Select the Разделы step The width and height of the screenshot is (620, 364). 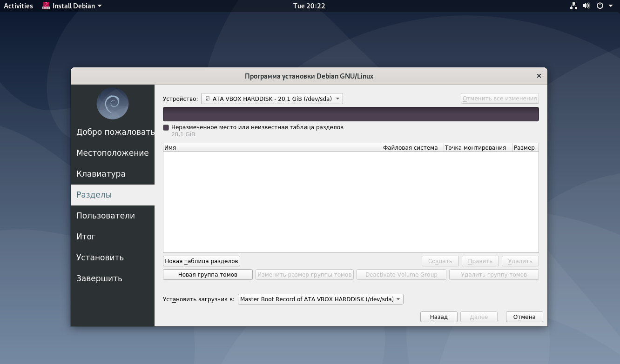point(113,195)
